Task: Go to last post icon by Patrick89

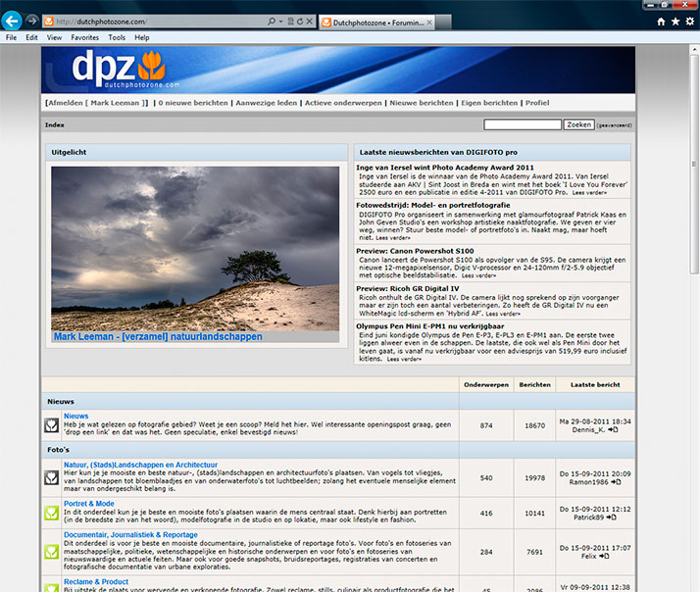Action: pyautogui.click(x=611, y=517)
